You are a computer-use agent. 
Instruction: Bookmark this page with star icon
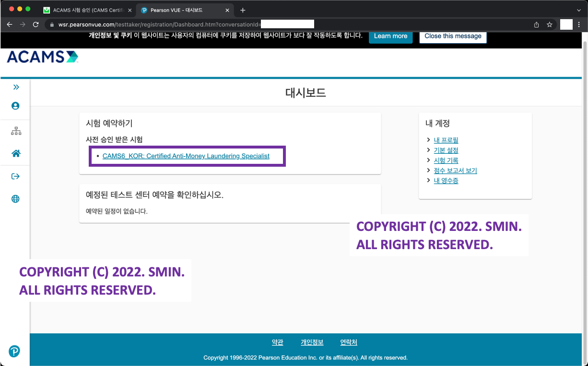pos(550,24)
